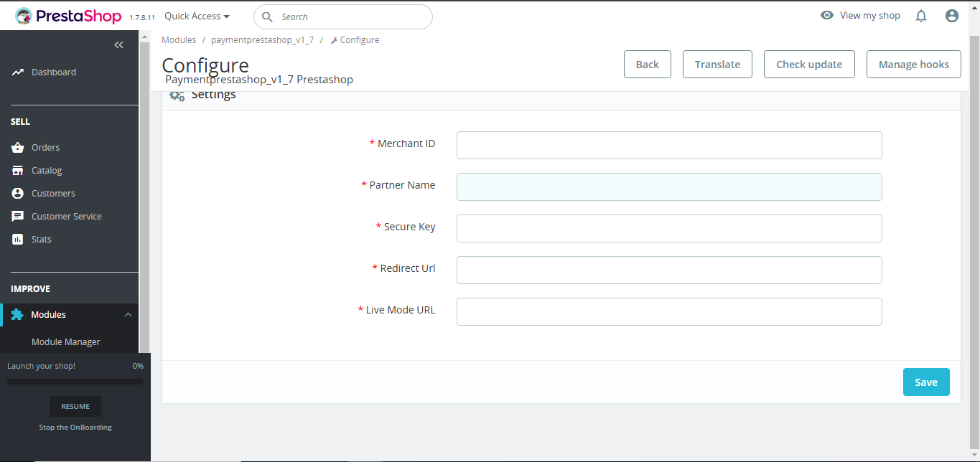Image resolution: width=980 pixels, height=462 pixels.
Task: Click the PrestaShop logo
Action: [68, 16]
